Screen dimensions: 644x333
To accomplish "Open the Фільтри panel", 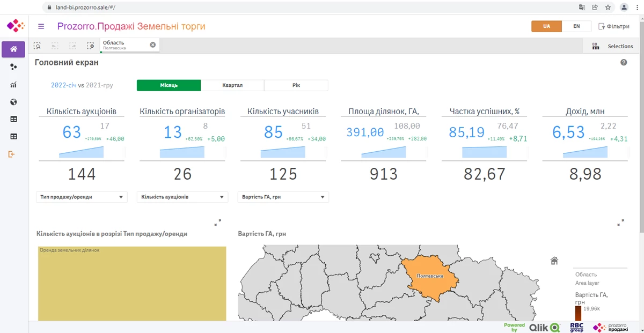I will 614,26.
